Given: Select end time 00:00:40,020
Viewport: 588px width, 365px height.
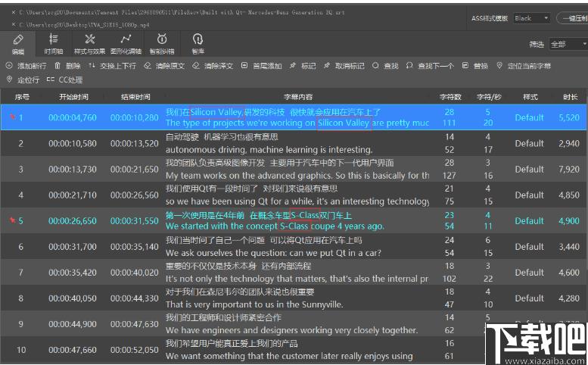Looking at the screenshot, I should [134, 273].
